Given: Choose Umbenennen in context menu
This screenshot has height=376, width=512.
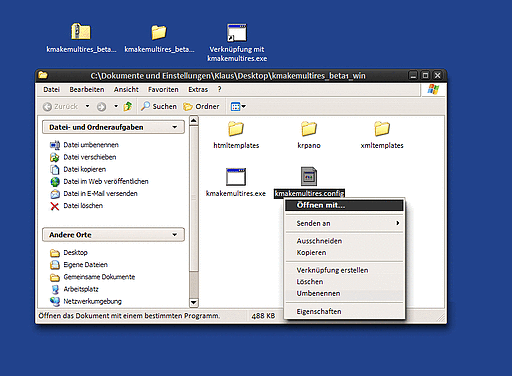Looking at the screenshot, I should tap(344, 293).
